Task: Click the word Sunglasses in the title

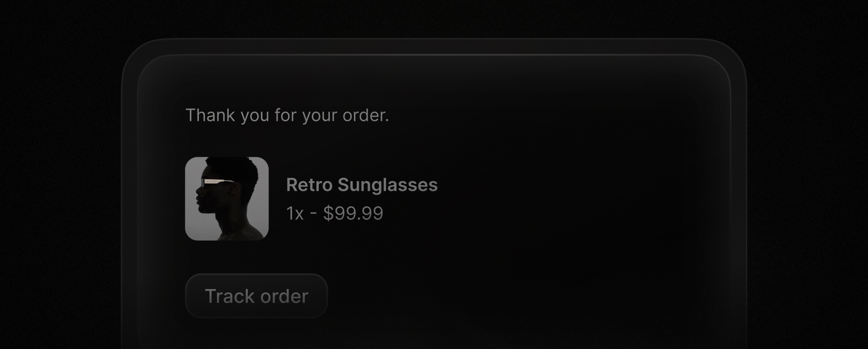Action: [x=387, y=185]
